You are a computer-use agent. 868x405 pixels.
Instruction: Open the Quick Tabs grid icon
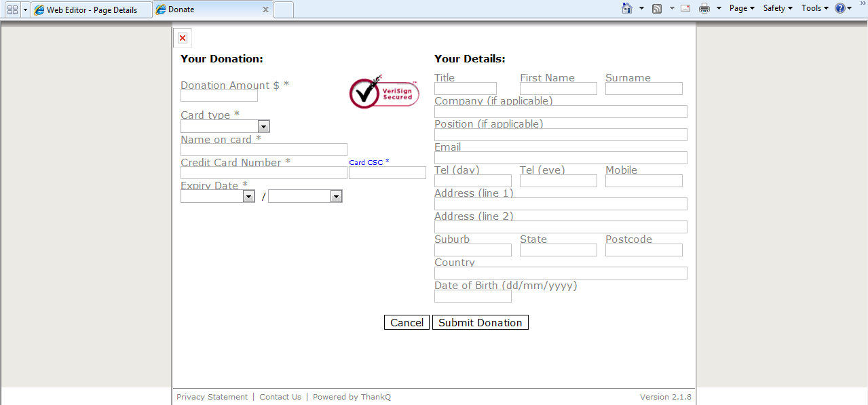(12, 9)
